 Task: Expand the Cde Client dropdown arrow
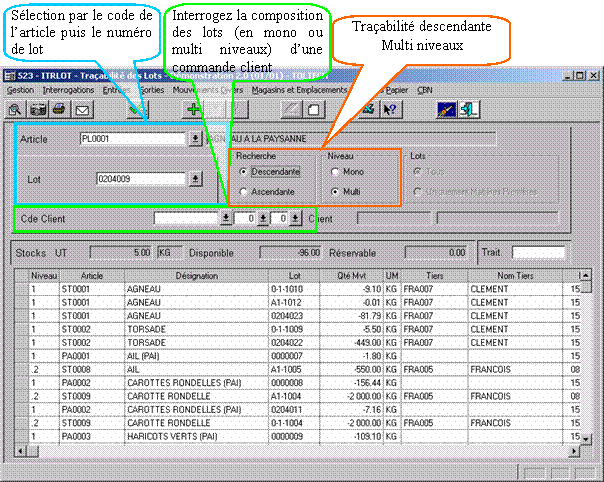tap(226, 217)
